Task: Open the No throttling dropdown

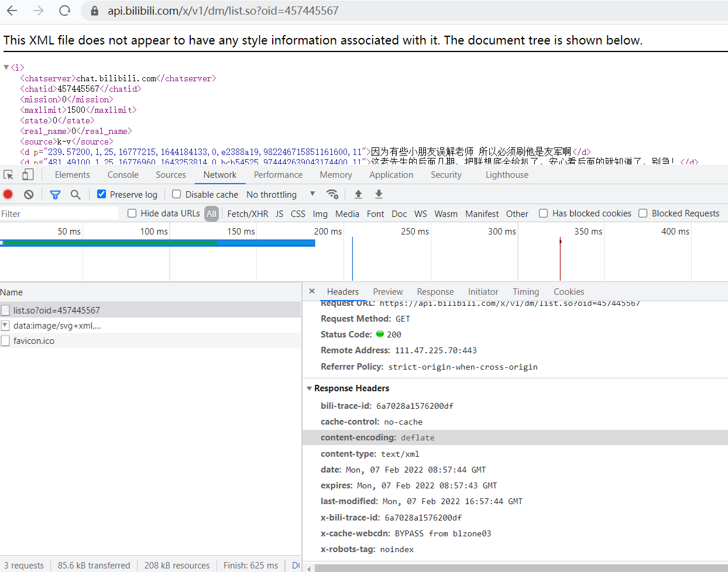Action: point(280,194)
